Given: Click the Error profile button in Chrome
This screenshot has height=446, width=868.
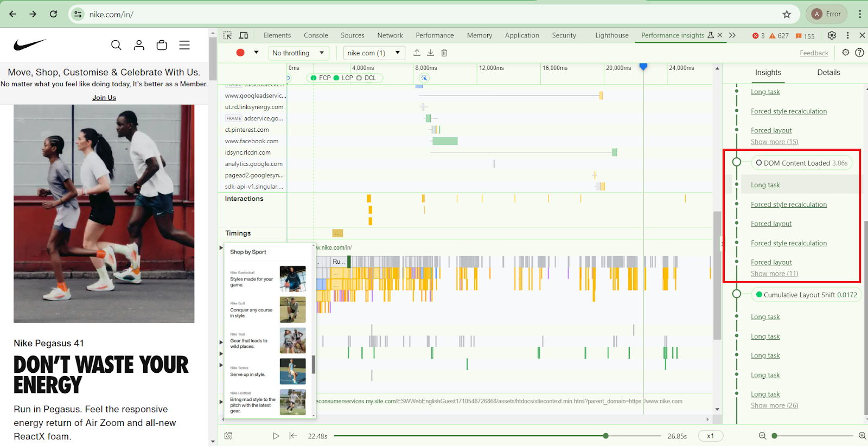Looking at the screenshot, I should 826,14.
